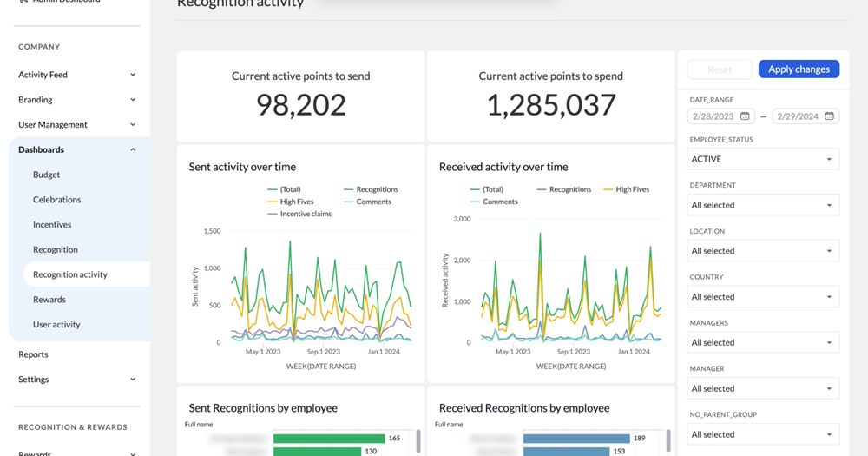Image resolution: width=868 pixels, height=456 pixels.
Task: Click the blue bar valued 189
Action: coord(576,439)
